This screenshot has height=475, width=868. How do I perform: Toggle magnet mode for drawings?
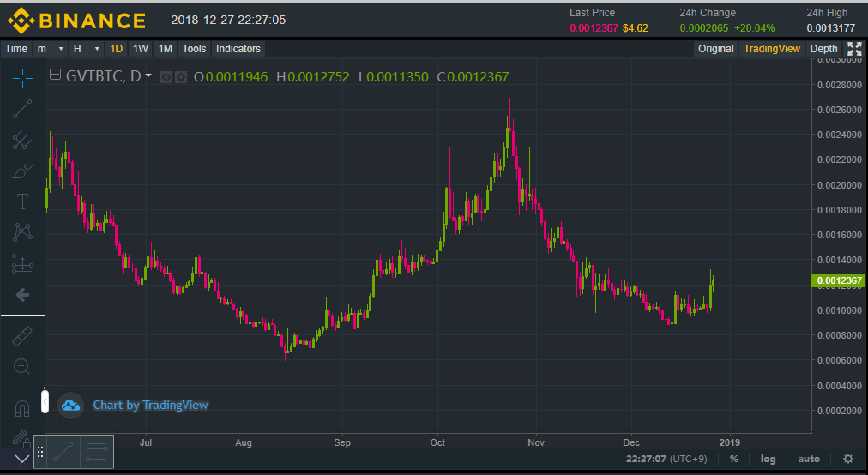point(22,409)
